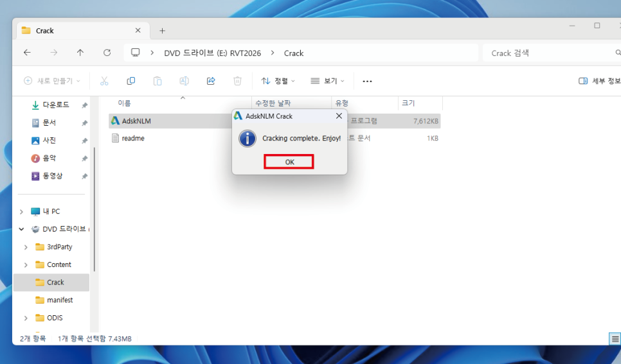Open the 보기 view dropdown
The height and width of the screenshot is (364, 621).
coord(327,81)
